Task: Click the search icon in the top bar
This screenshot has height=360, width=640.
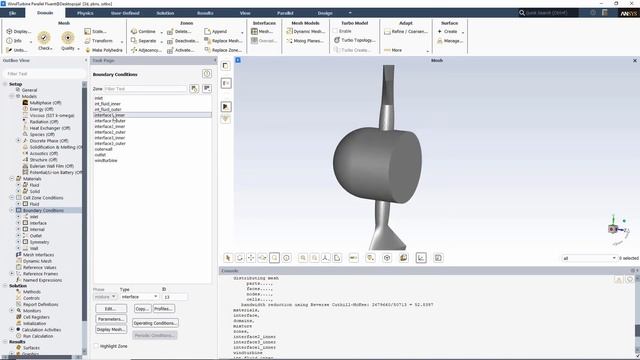Action: [x=522, y=13]
